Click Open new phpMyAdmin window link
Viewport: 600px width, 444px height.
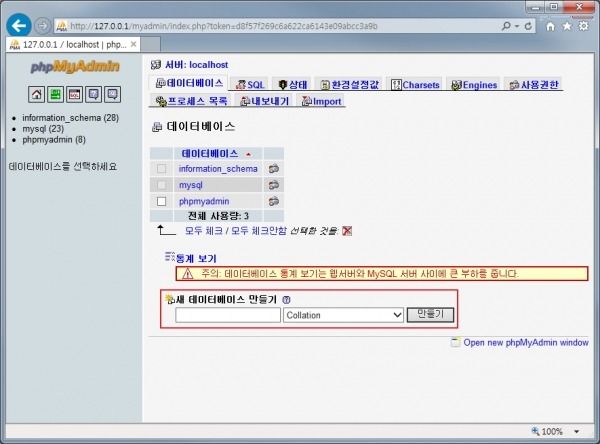point(526,342)
